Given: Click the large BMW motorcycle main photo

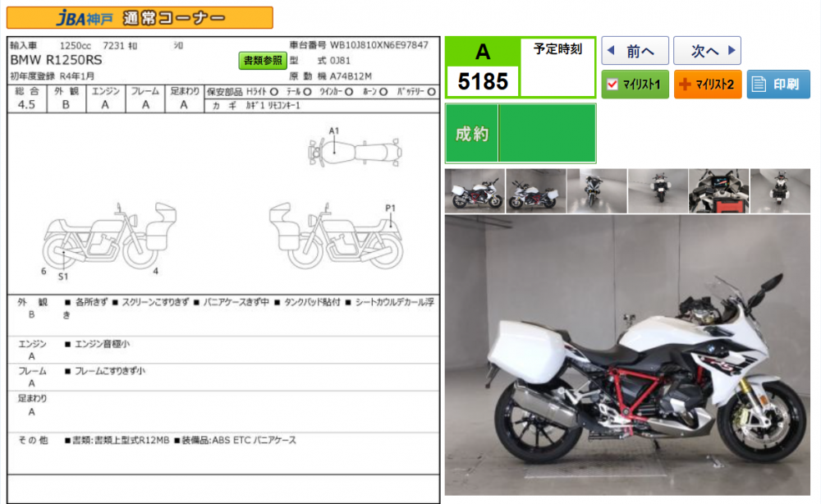Looking at the screenshot, I should [x=627, y=355].
